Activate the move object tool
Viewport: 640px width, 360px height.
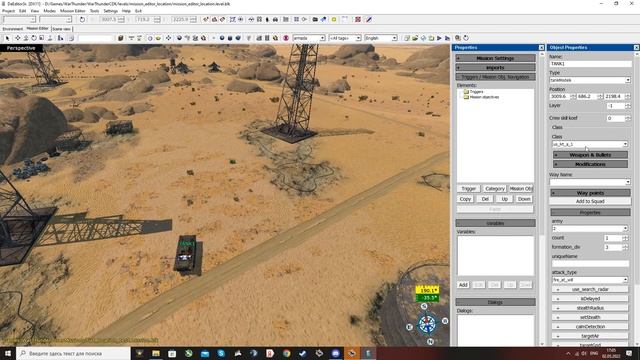pos(18,38)
